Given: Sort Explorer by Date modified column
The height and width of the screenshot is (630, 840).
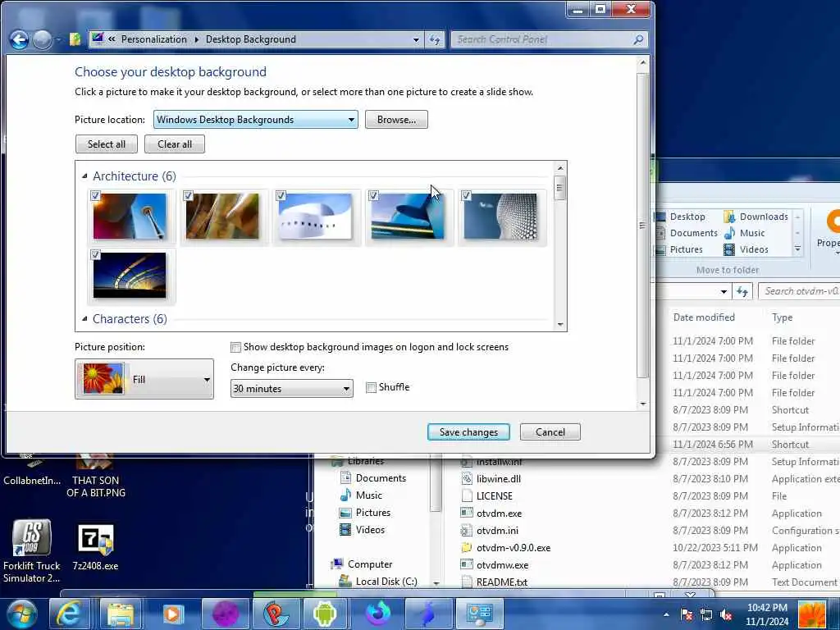Looking at the screenshot, I should 704,317.
